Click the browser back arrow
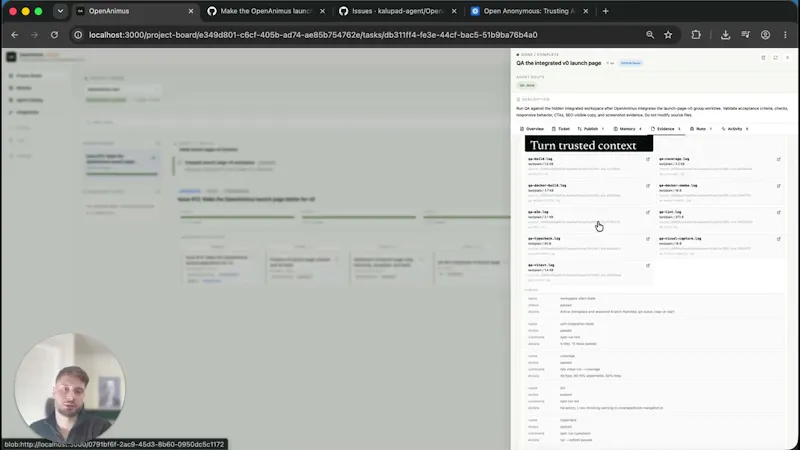This screenshot has height=450, width=800. point(14,35)
